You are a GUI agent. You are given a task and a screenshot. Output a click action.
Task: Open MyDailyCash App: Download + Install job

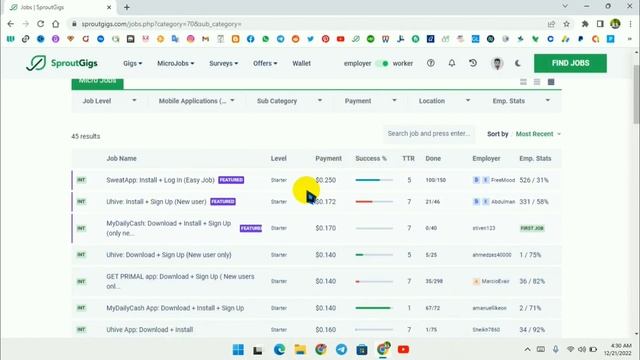(175, 308)
